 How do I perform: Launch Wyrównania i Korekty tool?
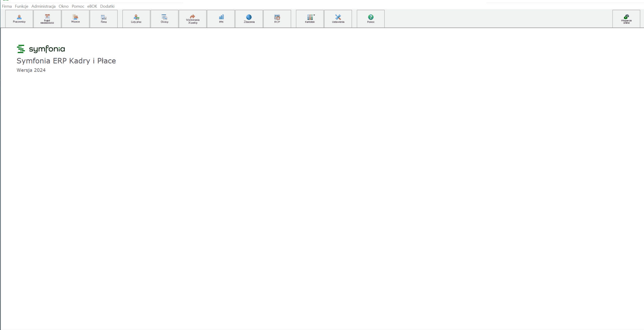point(193,19)
